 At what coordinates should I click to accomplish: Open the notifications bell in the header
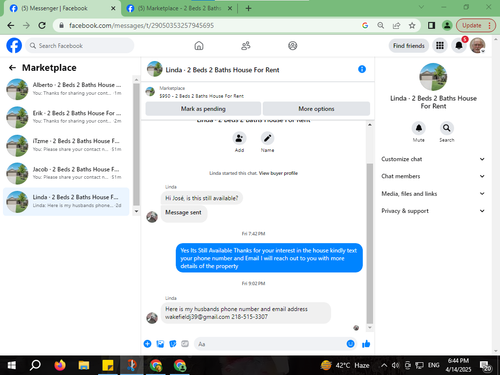(x=459, y=46)
